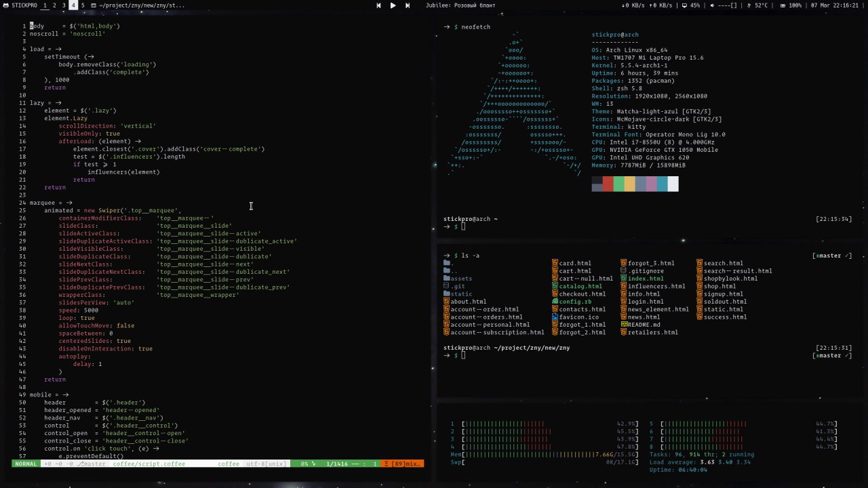Click the white neofetch color swatch

[x=673, y=184]
